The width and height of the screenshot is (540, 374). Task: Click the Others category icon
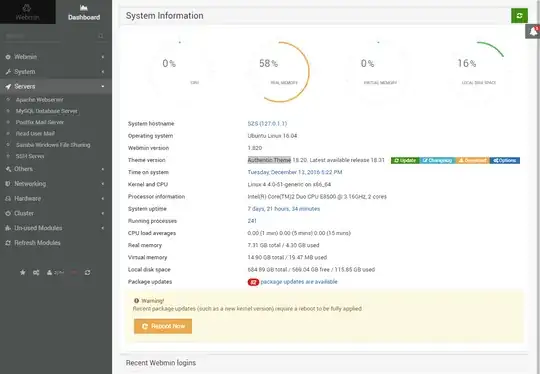(8, 169)
